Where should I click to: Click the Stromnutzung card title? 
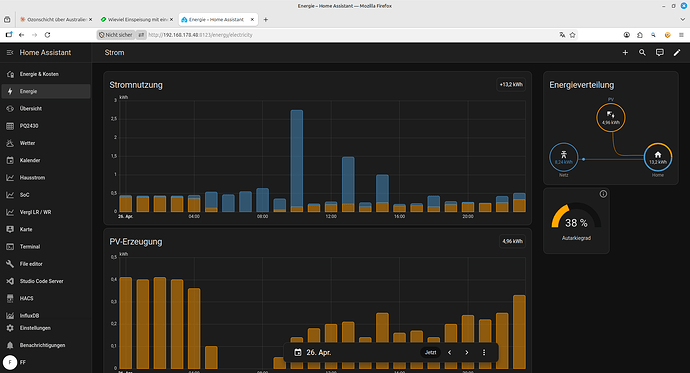136,85
